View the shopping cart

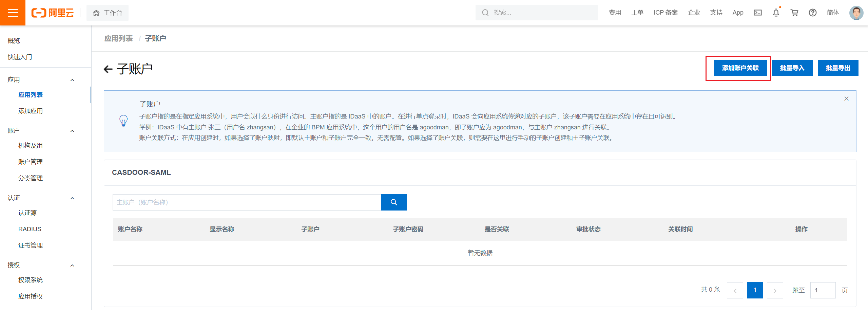pos(794,13)
